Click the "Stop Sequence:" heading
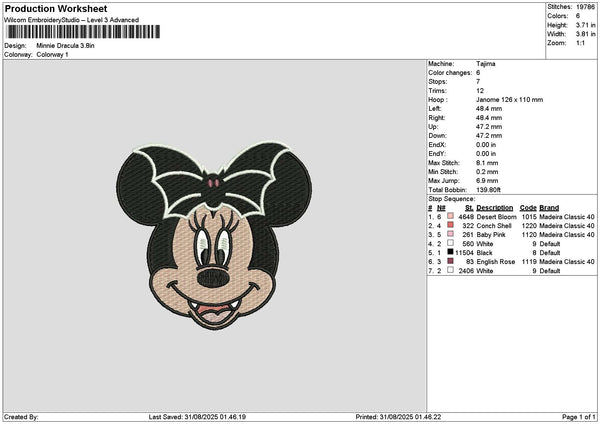This screenshot has height=424, width=600. 452,199
